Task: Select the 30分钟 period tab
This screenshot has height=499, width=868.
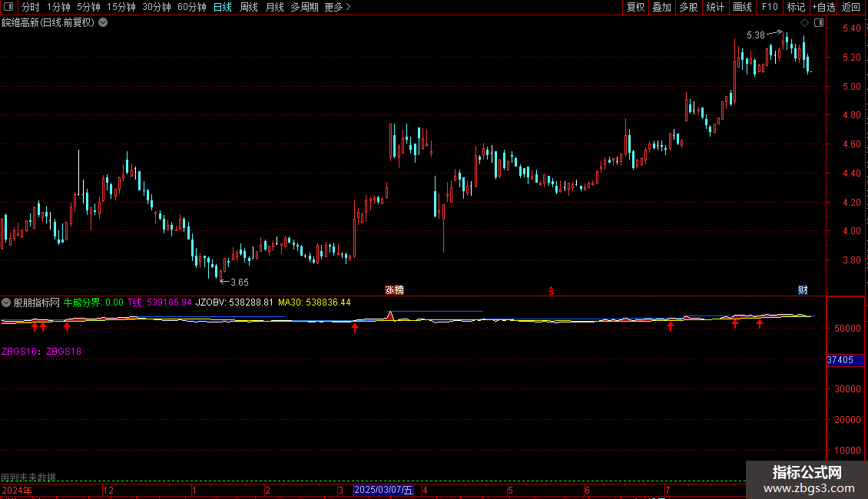Action: (x=157, y=7)
